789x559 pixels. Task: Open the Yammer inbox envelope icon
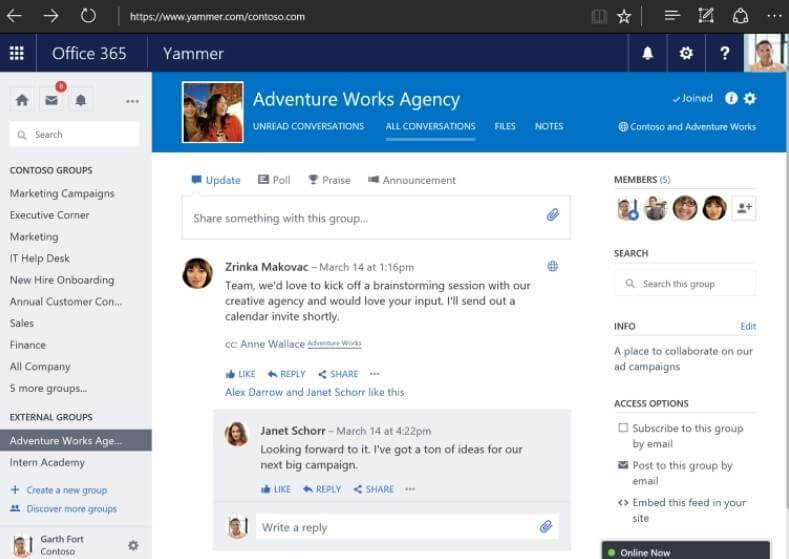coord(51,100)
